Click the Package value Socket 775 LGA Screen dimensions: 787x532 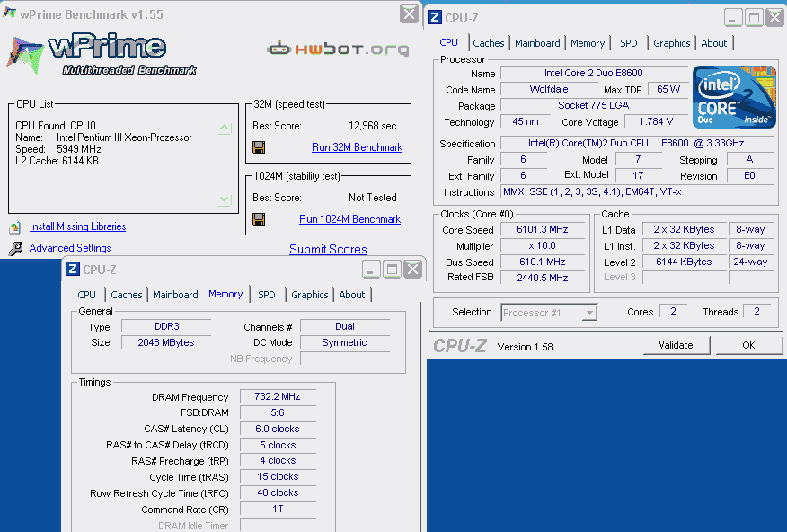tap(594, 105)
